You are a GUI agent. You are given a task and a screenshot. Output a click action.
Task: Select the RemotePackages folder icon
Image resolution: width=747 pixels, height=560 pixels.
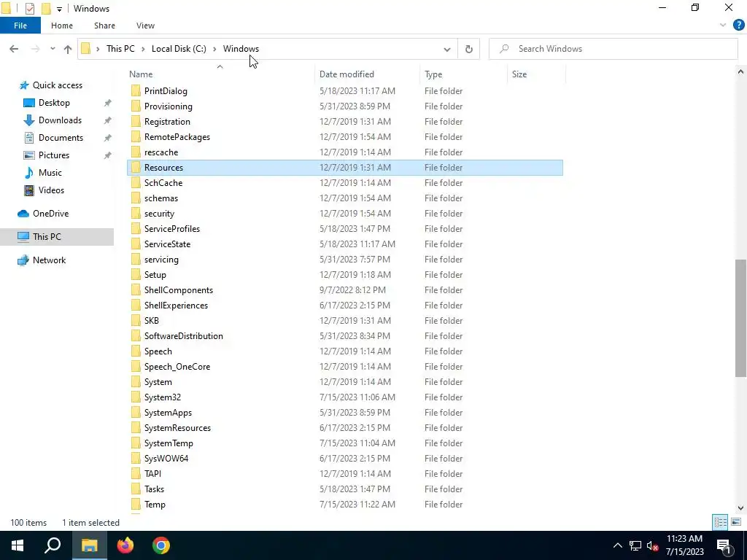pyautogui.click(x=136, y=136)
